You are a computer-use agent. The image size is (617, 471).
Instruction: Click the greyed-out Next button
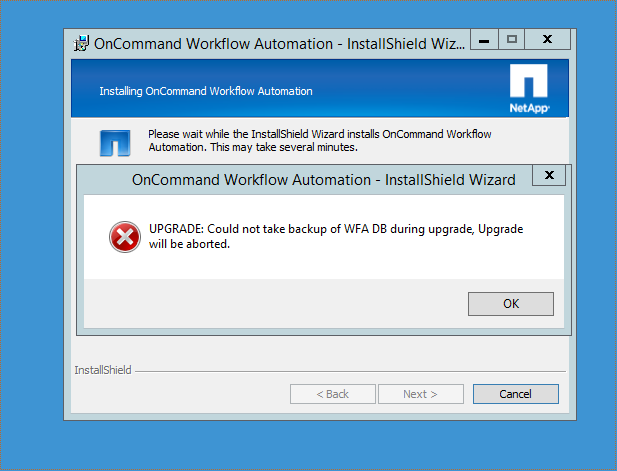[x=420, y=394]
